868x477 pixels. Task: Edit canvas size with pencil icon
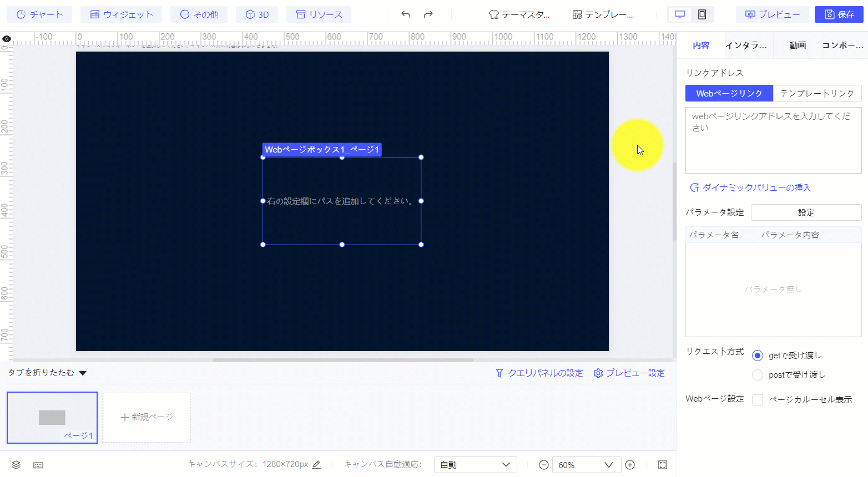[x=316, y=464]
